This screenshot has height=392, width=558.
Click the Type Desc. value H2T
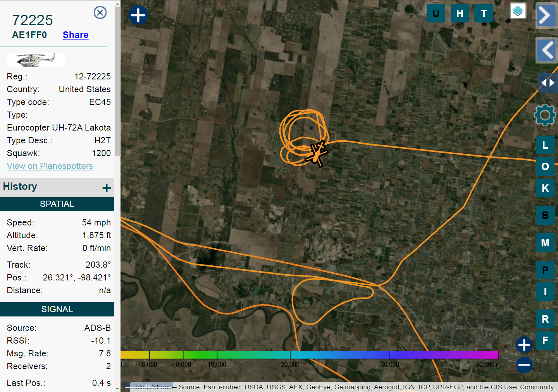[103, 140]
